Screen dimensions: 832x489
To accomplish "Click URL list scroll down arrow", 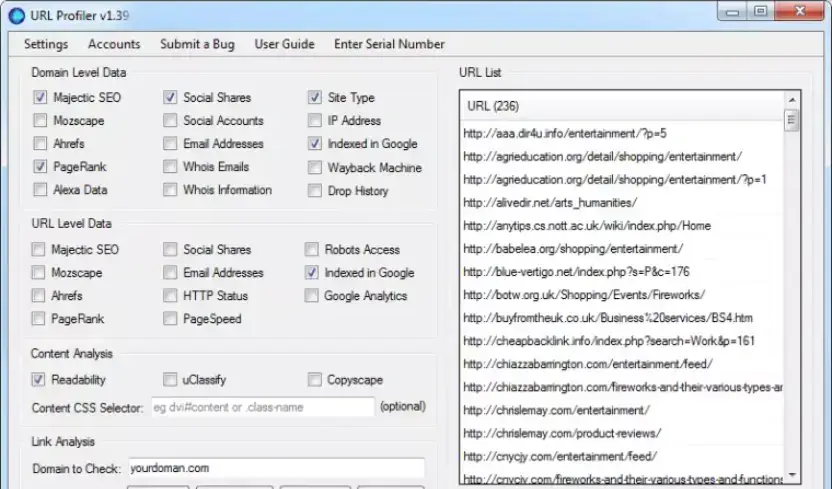I will [792, 475].
